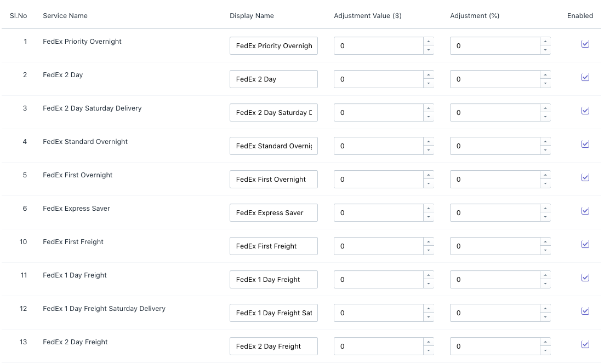Click service name text 'FedEx Standard Overnight'

pyautogui.click(x=85, y=142)
